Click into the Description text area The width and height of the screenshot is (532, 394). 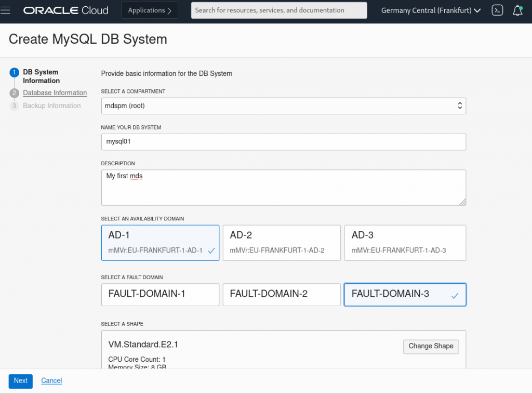[283, 188]
